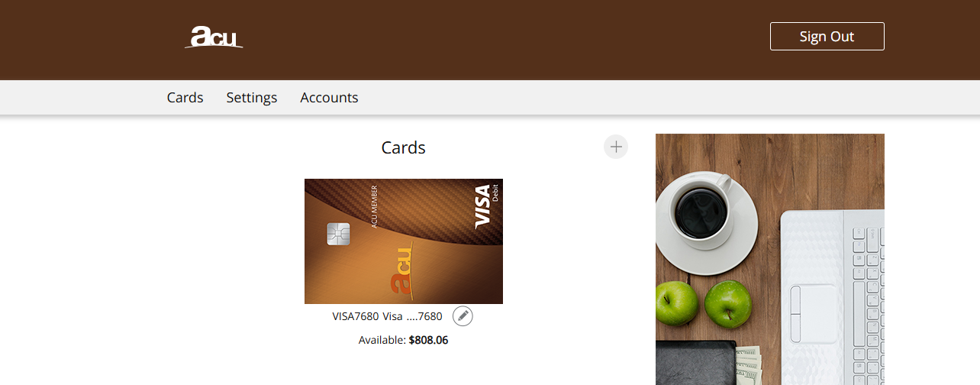Select the VISA7680 card image

(x=404, y=241)
